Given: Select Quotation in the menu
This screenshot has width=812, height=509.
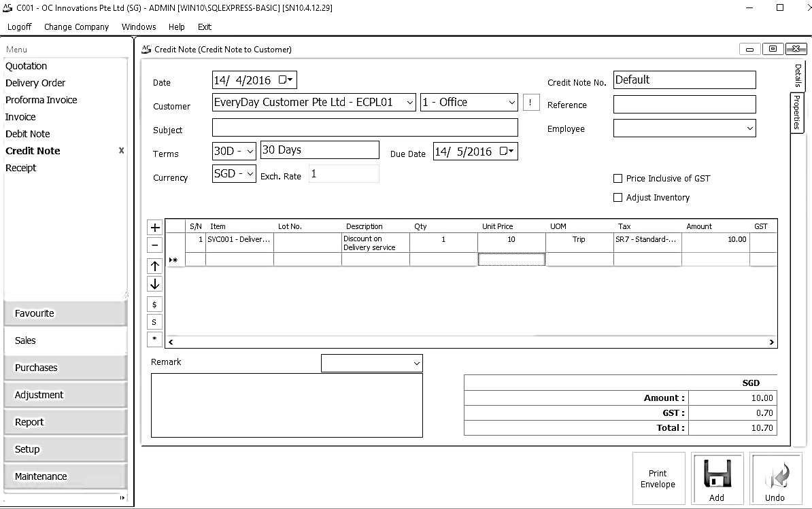Looking at the screenshot, I should [x=26, y=66].
